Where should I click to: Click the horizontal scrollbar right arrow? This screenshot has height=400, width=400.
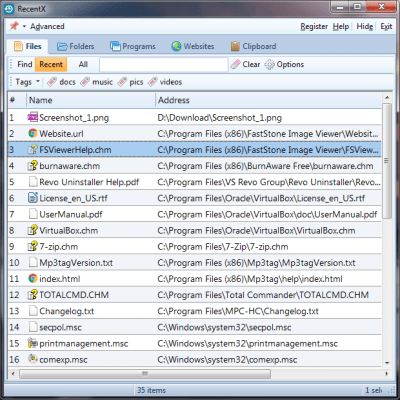pyautogui.click(x=387, y=374)
